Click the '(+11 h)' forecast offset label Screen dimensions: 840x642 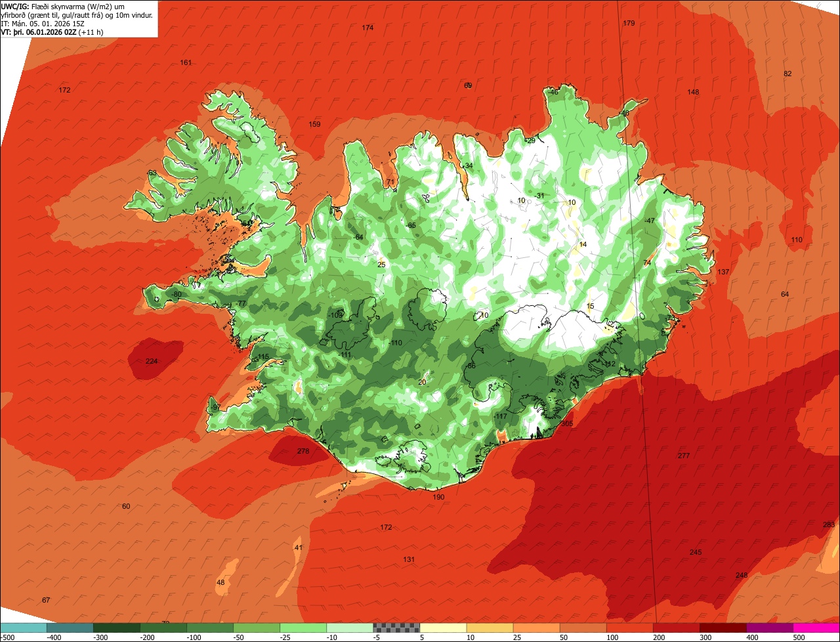click(91, 32)
